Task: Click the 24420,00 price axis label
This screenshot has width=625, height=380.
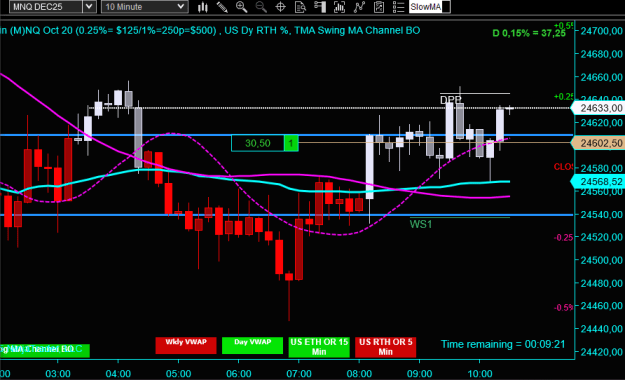Action: click(x=601, y=352)
